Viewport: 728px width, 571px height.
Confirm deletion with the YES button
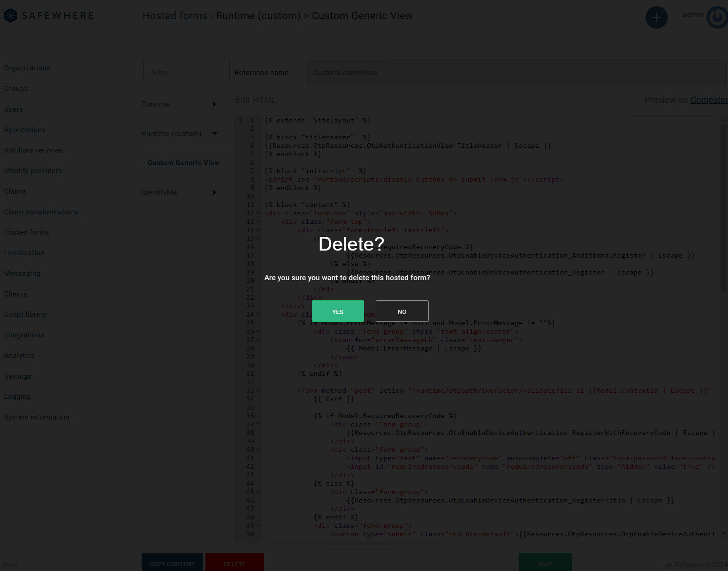[x=338, y=311]
